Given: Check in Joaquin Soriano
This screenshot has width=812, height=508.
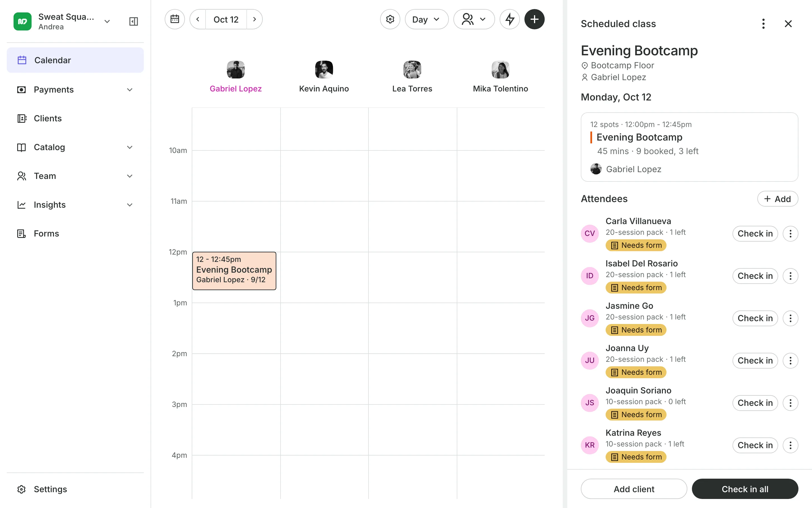Looking at the screenshot, I should point(755,403).
